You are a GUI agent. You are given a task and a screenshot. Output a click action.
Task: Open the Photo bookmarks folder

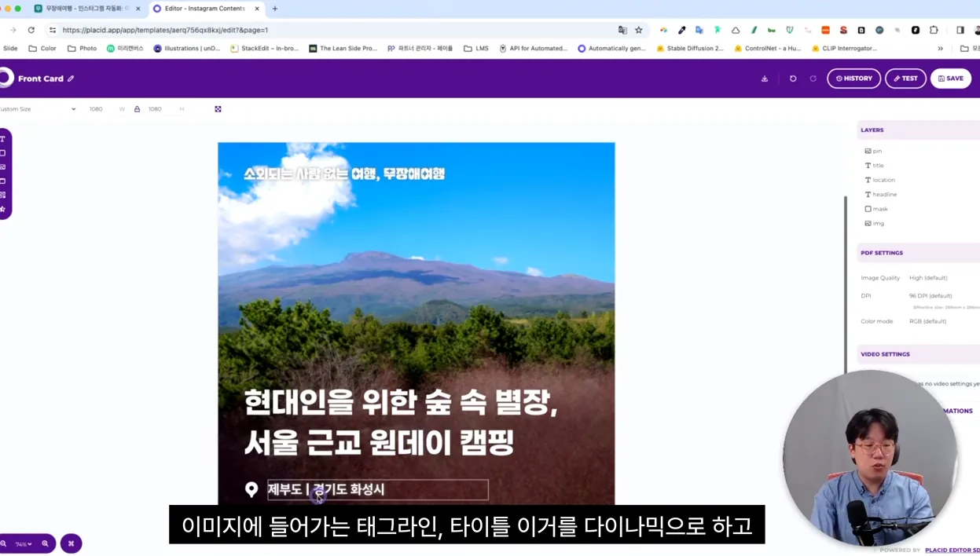tap(82, 48)
